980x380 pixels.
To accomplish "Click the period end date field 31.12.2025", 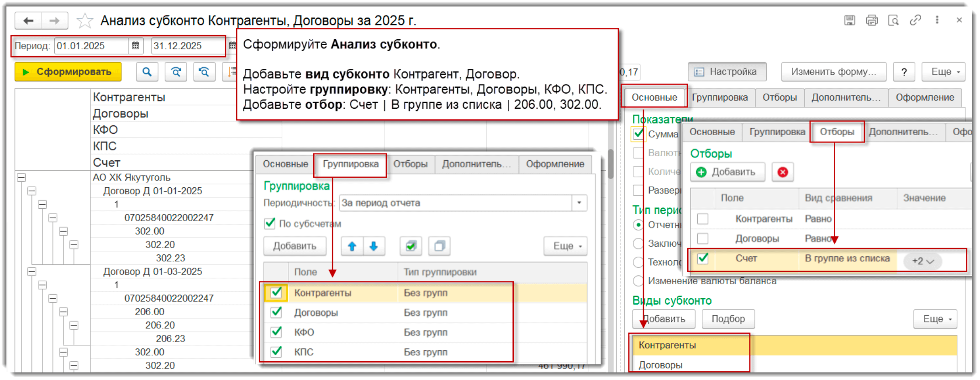I will tap(188, 46).
